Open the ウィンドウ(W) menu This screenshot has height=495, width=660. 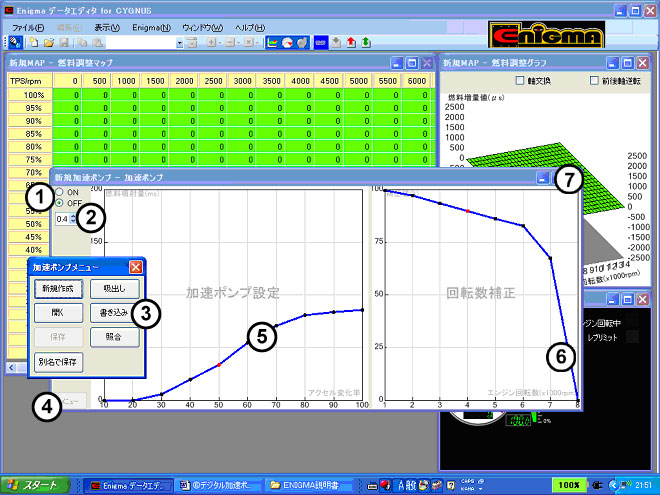pos(202,28)
